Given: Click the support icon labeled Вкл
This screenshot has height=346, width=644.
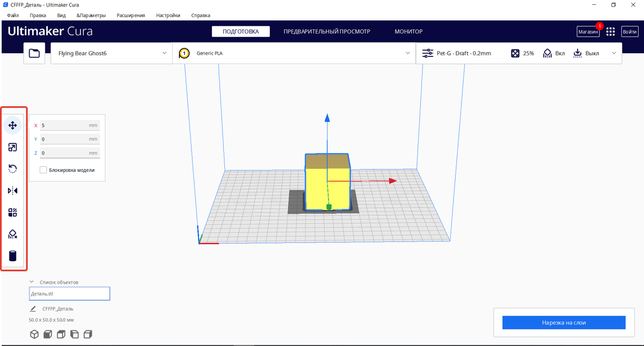Looking at the screenshot, I should coord(547,53).
